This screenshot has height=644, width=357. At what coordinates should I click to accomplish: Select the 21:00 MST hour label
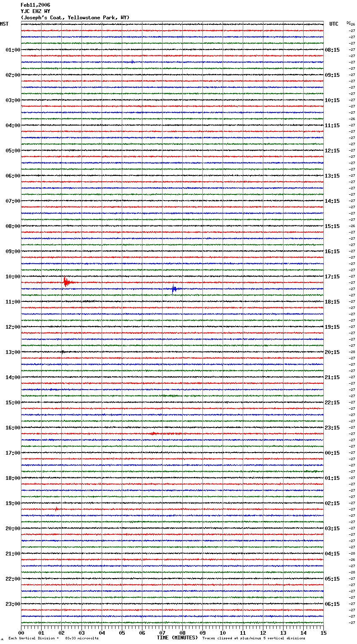pos(13,554)
